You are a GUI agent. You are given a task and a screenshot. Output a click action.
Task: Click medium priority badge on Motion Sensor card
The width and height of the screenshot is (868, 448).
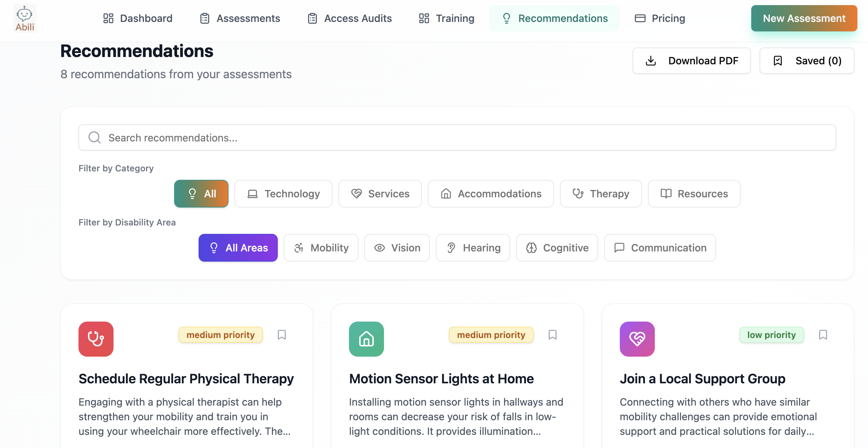pos(491,335)
